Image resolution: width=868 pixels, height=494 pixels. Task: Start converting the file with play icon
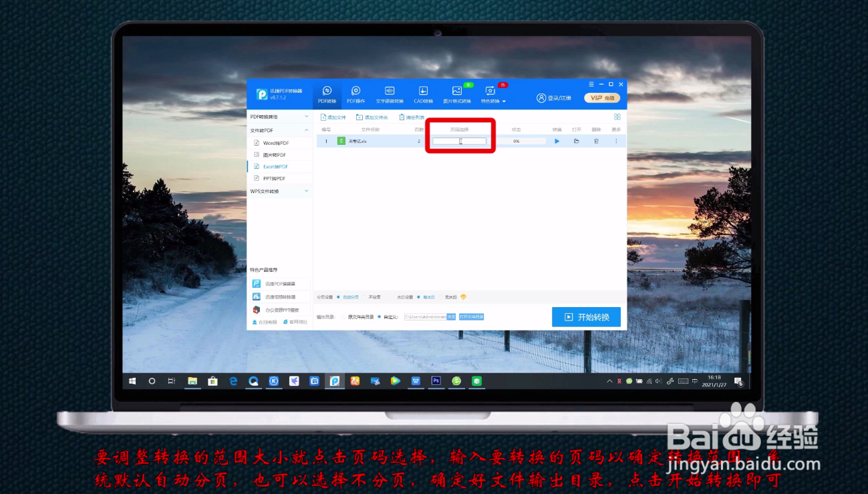(x=557, y=141)
